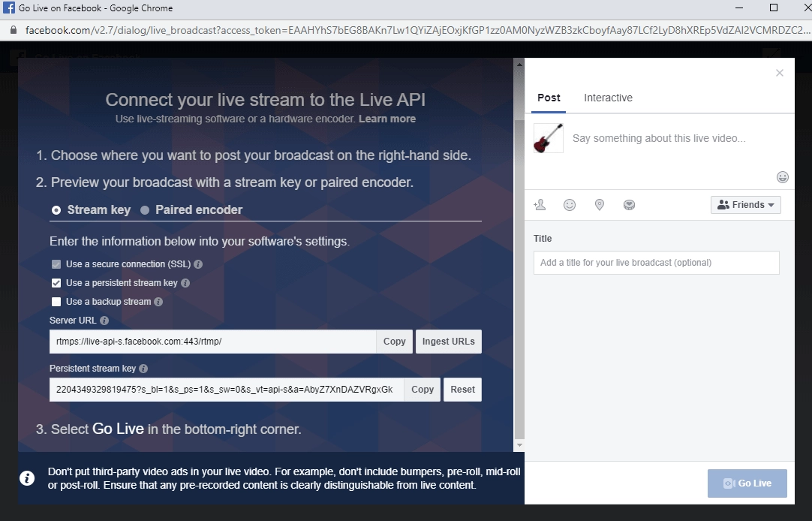Click the live broadcast title field
812x521 pixels.
656,263
